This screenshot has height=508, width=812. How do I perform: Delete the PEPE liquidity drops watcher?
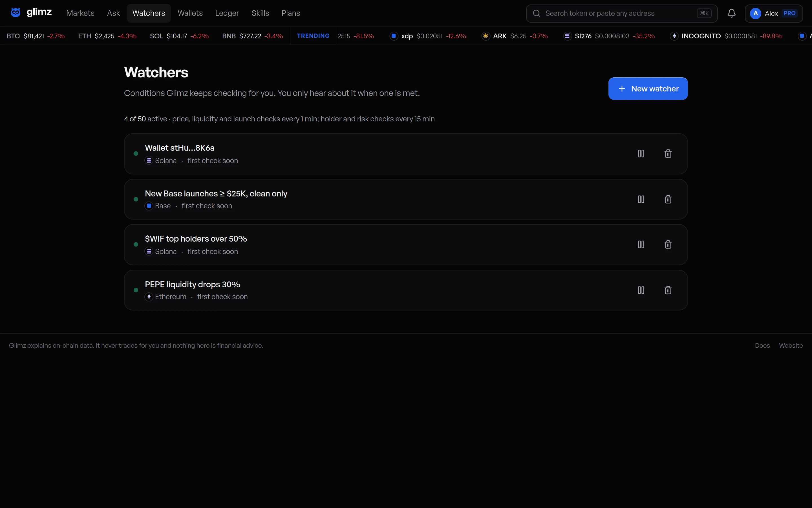pyautogui.click(x=668, y=290)
